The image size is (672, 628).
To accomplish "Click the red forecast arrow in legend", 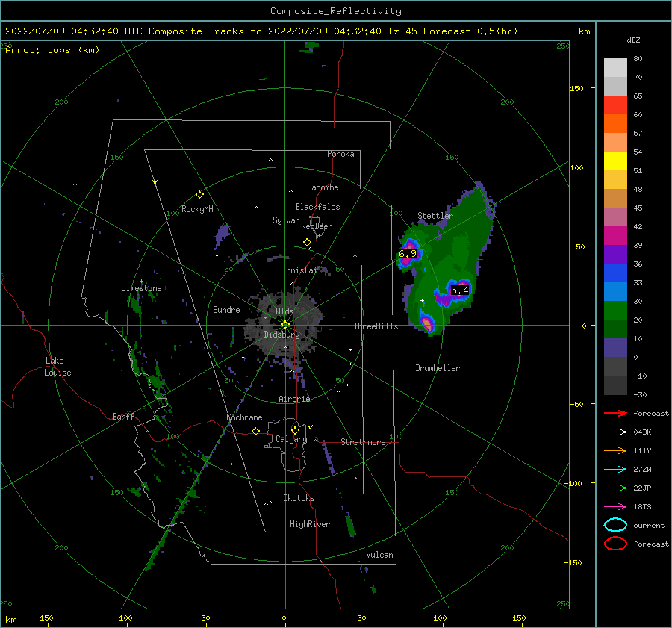I will pos(615,413).
